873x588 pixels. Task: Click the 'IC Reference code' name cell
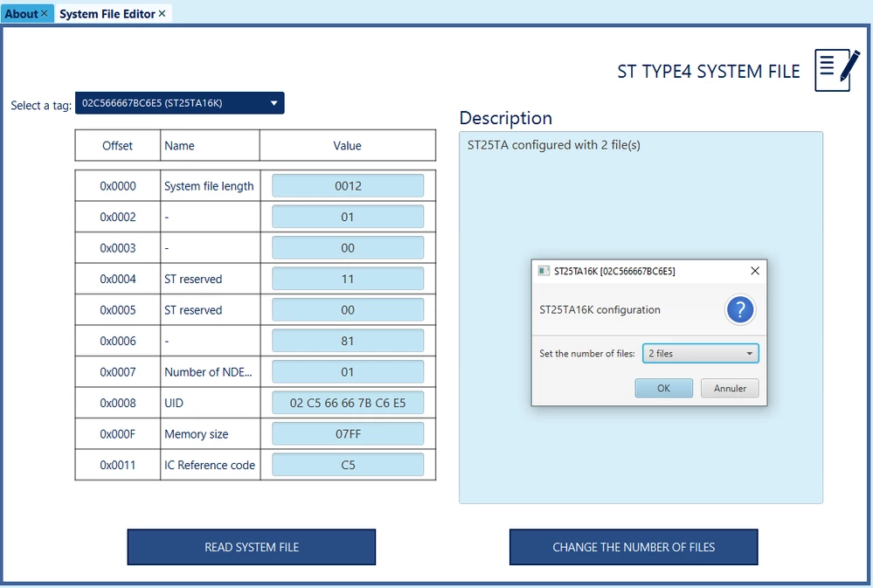tap(210, 465)
